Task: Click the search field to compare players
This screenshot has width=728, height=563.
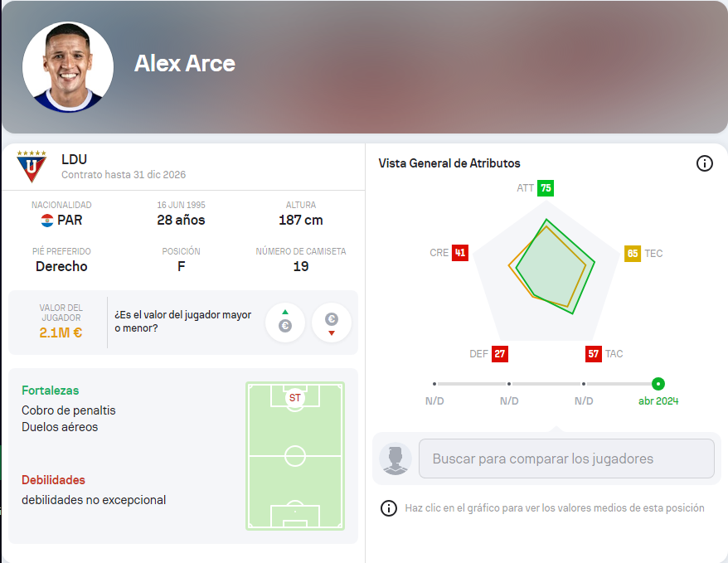Action: (566, 459)
